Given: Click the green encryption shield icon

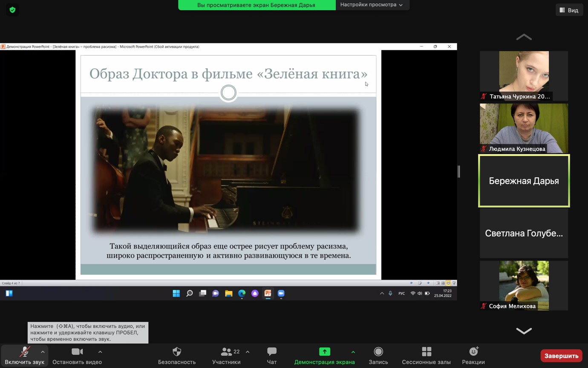Looking at the screenshot, I should (x=12, y=10).
